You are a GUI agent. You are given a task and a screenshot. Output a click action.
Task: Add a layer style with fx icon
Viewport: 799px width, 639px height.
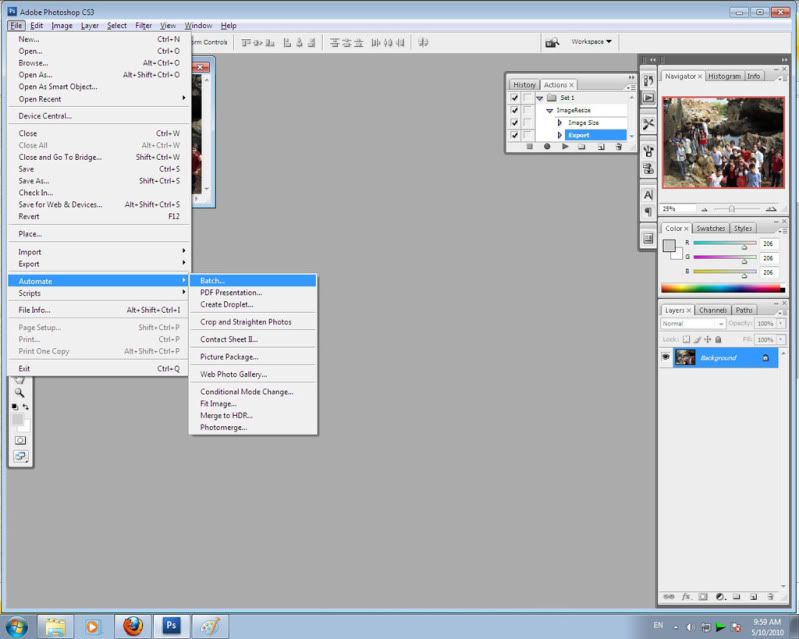point(686,596)
